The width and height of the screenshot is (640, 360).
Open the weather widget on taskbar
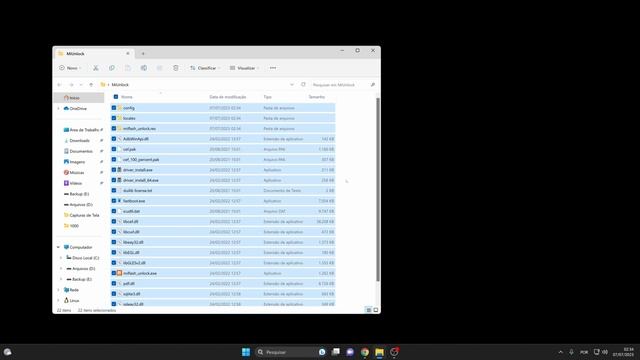click(x=7, y=352)
